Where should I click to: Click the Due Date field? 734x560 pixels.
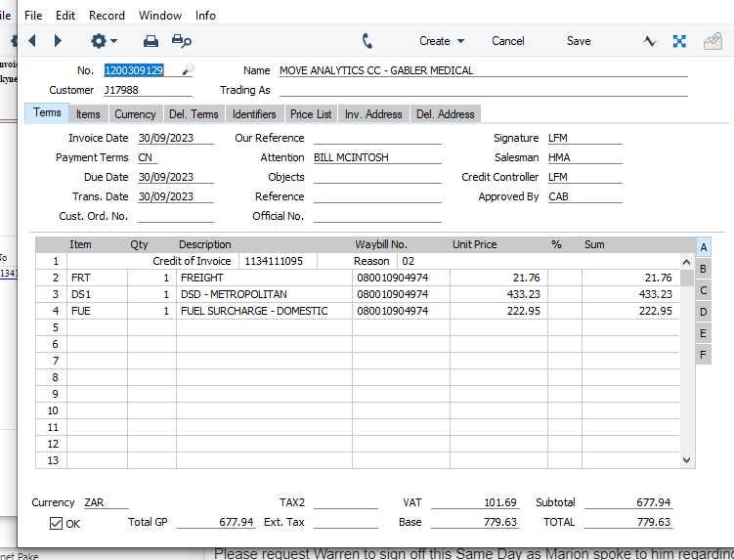176,178
